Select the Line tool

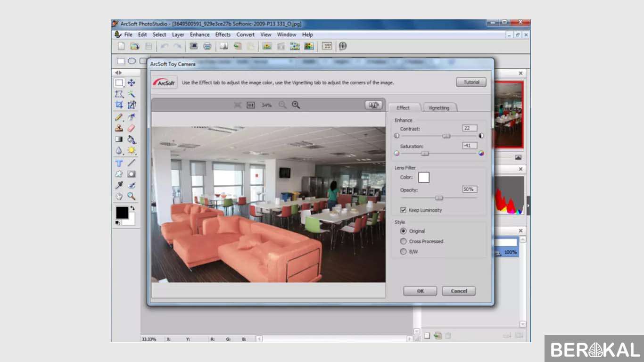point(132,163)
